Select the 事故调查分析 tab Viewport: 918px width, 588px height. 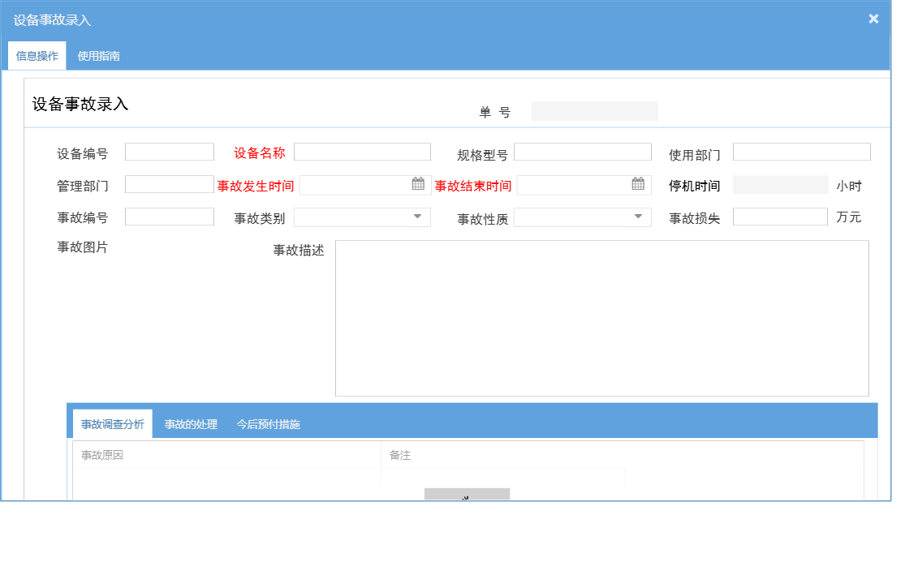[x=112, y=423]
